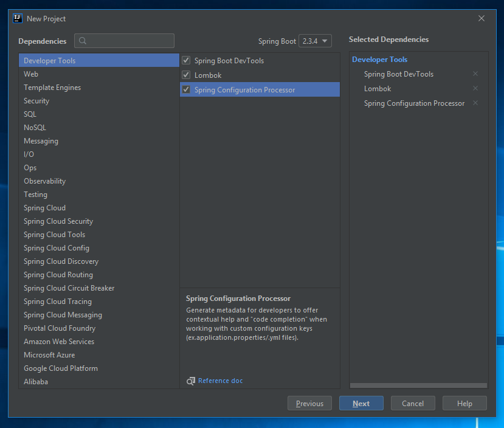Select Spring Cloud Tools category
Viewport: 504px width, 428px height.
99,235
